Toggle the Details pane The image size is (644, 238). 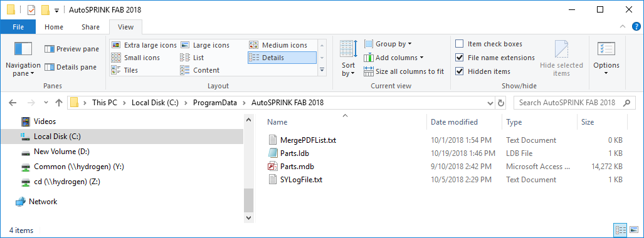(x=71, y=67)
